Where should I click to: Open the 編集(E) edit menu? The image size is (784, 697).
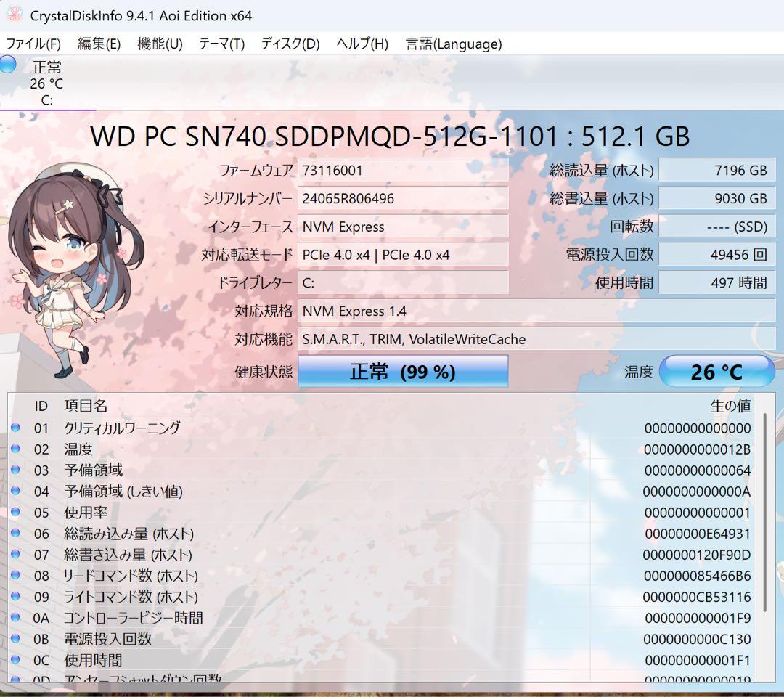point(97,44)
